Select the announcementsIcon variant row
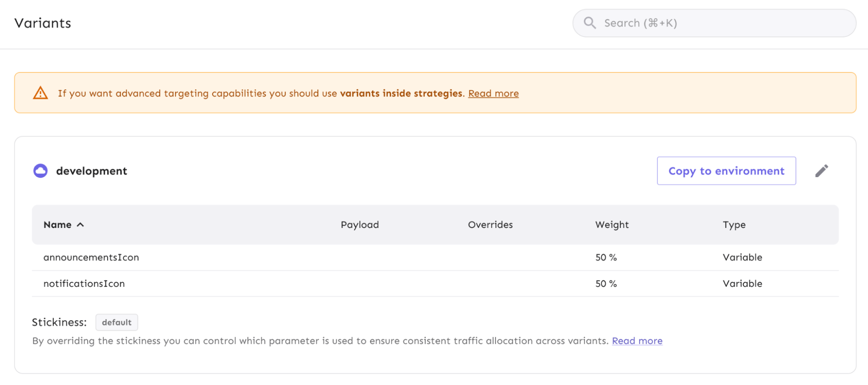Image resolution: width=868 pixels, height=385 pixels. [x=91, y=257]
